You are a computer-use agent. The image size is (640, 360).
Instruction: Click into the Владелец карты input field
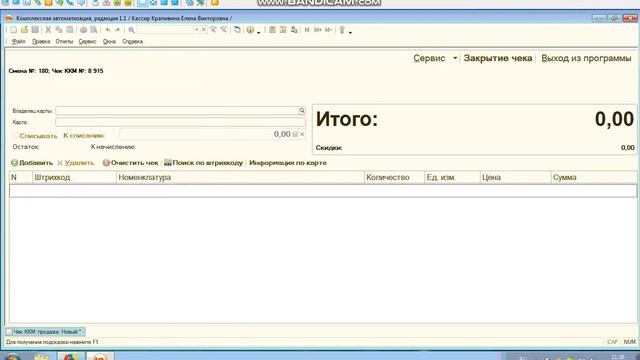(x=177, y=111)
